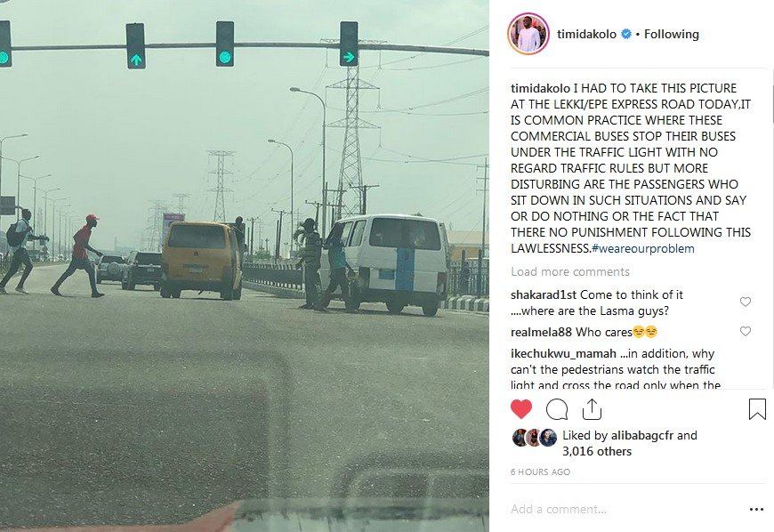774x532 pixels.
Task: Unlike the post with the red heart
Action: (520, 409)
